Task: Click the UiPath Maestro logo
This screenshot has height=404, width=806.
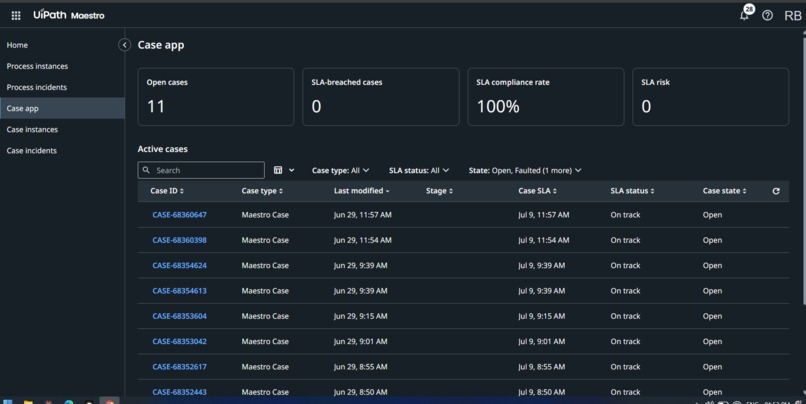Action: point(69,15)
